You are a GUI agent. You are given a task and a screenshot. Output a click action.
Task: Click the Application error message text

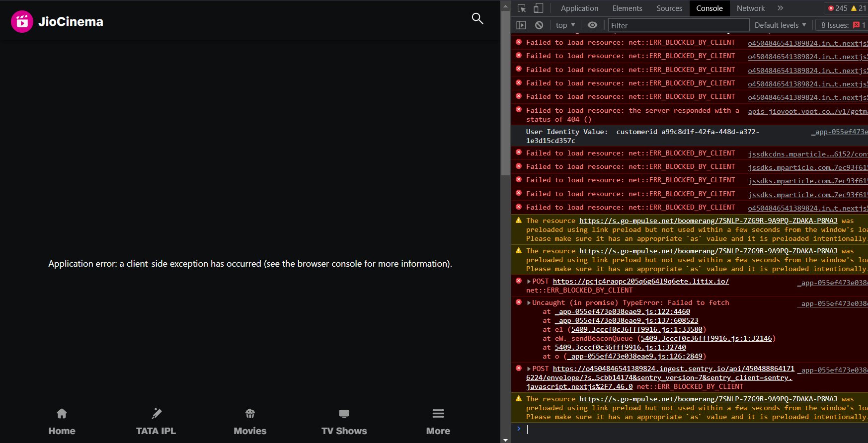coord(250,264)
